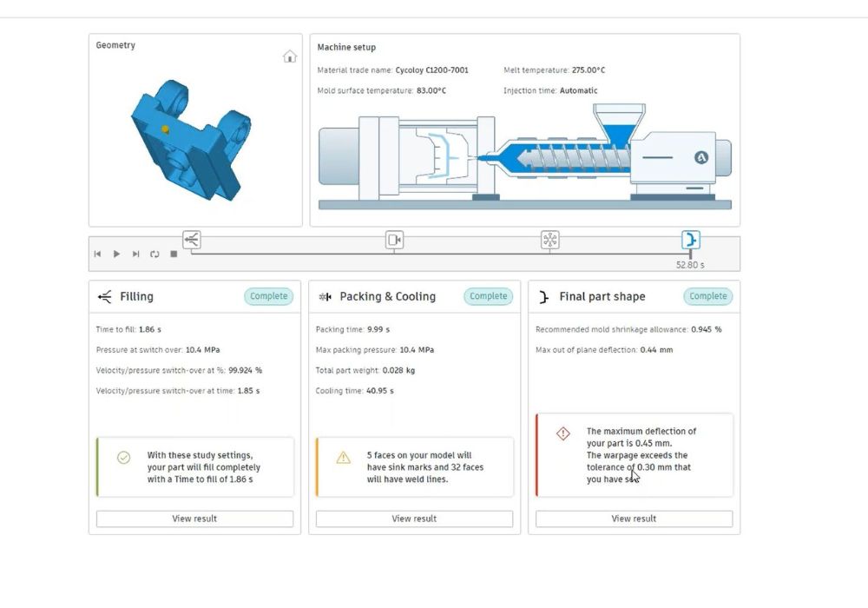The width and height of the screenshot is (868, 608).
Task: Jump to the cooling snowflake timeline marker
Action: tap(550, 240)
